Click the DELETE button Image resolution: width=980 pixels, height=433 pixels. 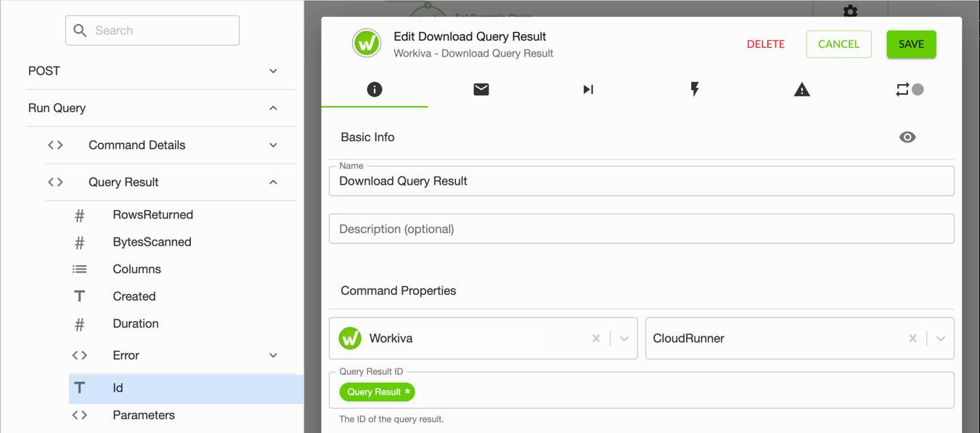tap(766, 44)
